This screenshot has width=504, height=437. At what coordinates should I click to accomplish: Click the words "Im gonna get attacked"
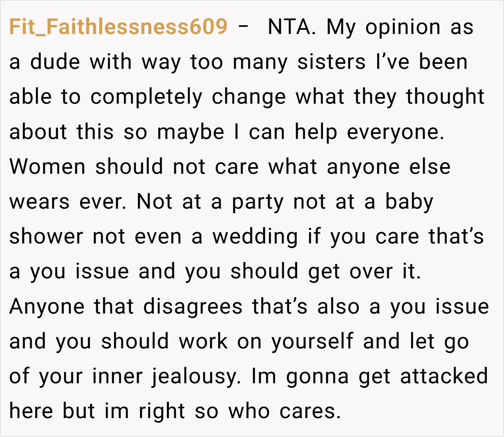(370, 376)
